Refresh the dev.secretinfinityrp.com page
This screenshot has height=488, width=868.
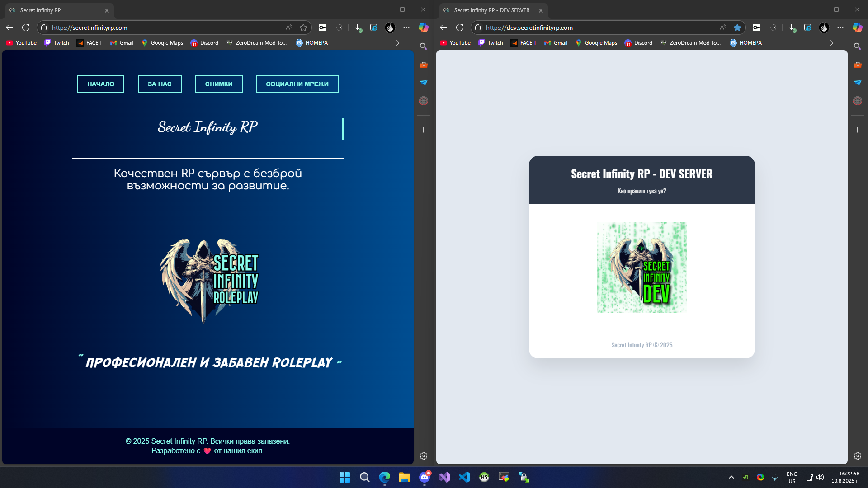pyautogui.click(x=460, y=28)
